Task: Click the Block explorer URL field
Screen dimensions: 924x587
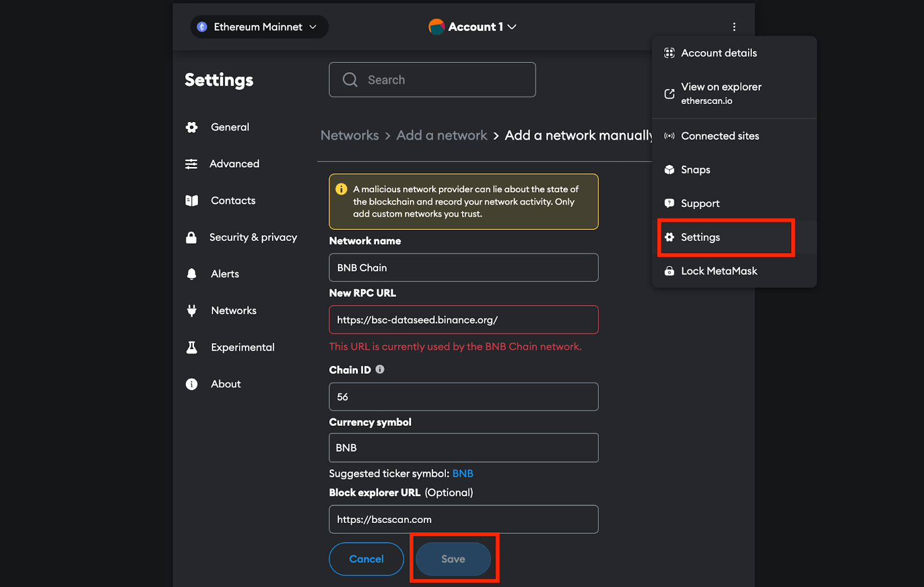Action: (x=464, y=519)
